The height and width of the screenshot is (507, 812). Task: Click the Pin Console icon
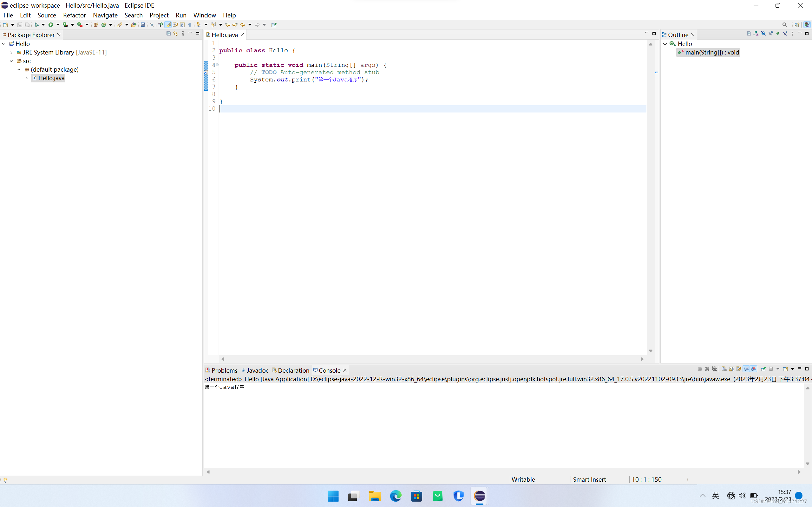pos(763,369)
